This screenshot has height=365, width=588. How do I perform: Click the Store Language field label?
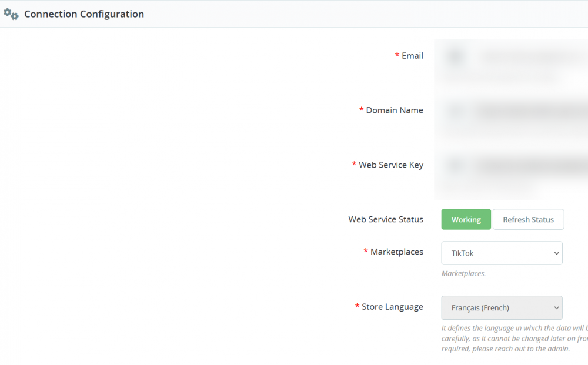coord(392,307)
